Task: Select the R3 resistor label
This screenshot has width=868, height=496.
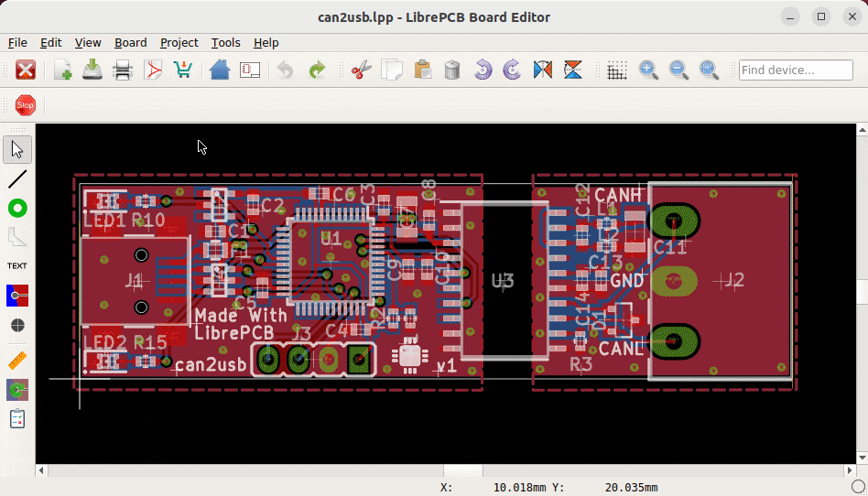Action: click(x=581, y=364)
